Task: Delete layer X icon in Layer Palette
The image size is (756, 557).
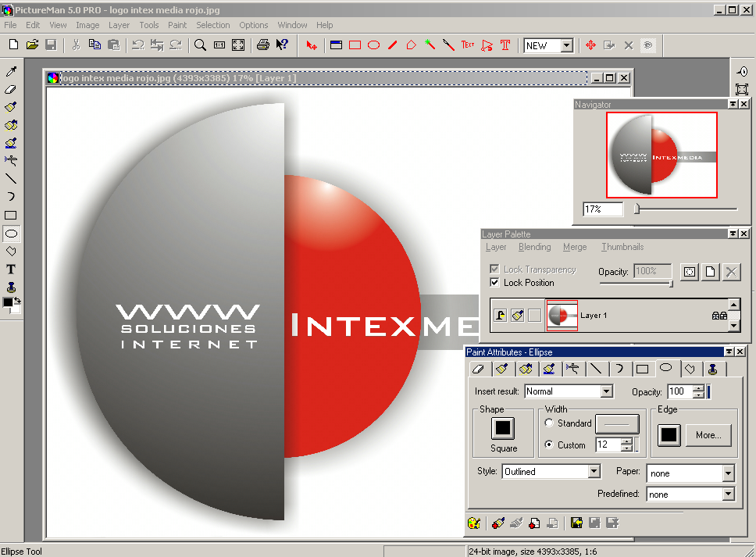Action: 732,272
